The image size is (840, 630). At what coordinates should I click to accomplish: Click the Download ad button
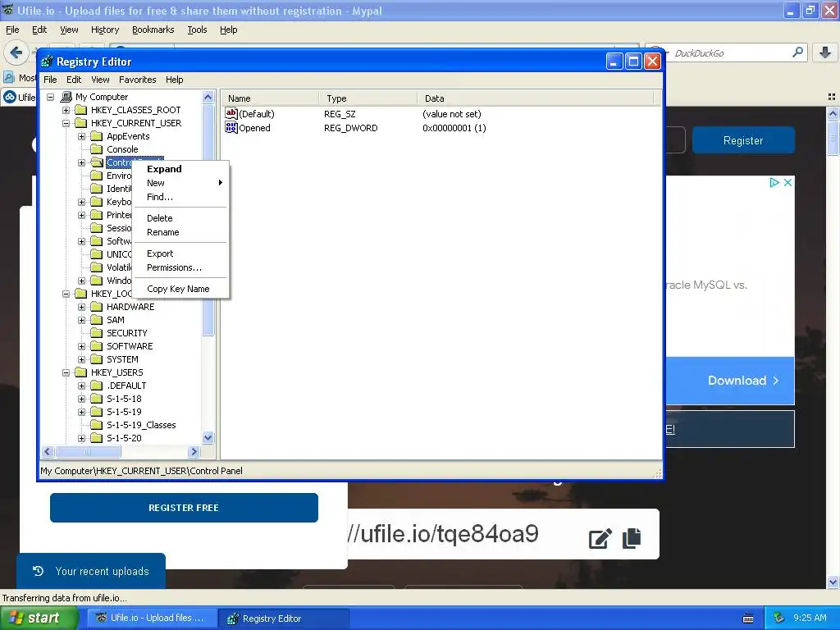pos(742,381)
